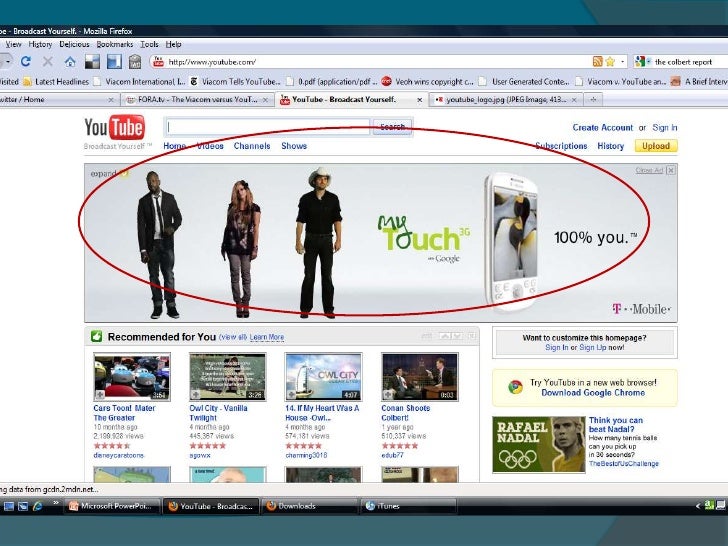Click Learn More next to Recommended

coord(266,338)
